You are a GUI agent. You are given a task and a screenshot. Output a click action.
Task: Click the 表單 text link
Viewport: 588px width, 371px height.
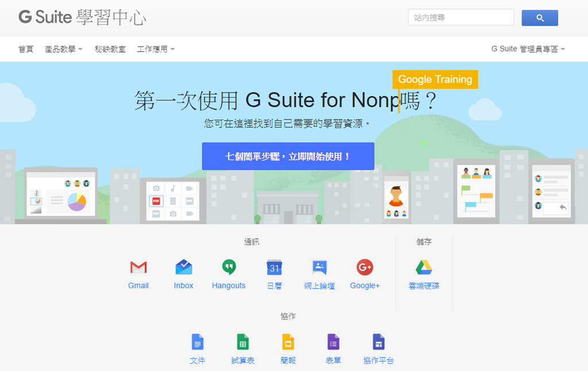pos(334,361)
